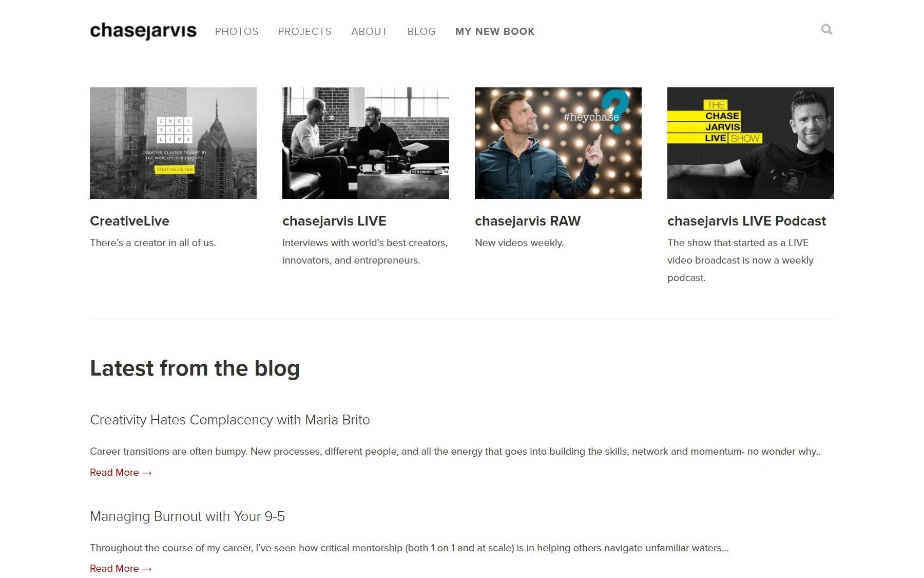
Task: Click the search magnifier icon
Action: click(826, 30)
